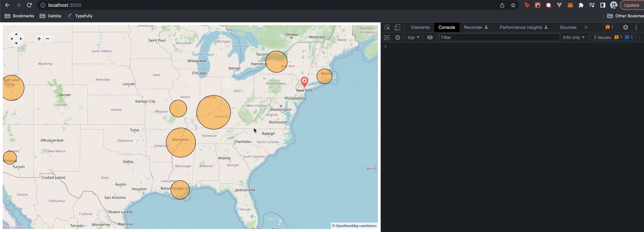Open issues counter badge in DevTools
The image size is (644, 232).
609,27
